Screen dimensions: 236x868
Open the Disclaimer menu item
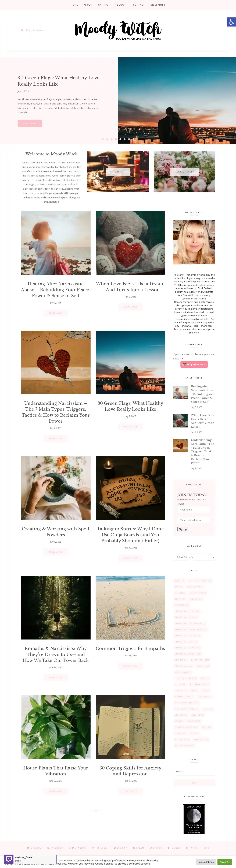pyautogui.click(x=158, y=5)
